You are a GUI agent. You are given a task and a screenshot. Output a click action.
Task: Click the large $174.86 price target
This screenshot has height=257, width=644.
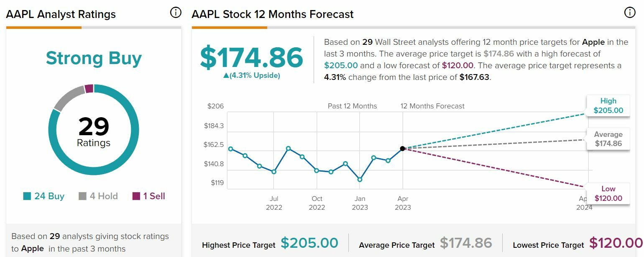point(251,58)
